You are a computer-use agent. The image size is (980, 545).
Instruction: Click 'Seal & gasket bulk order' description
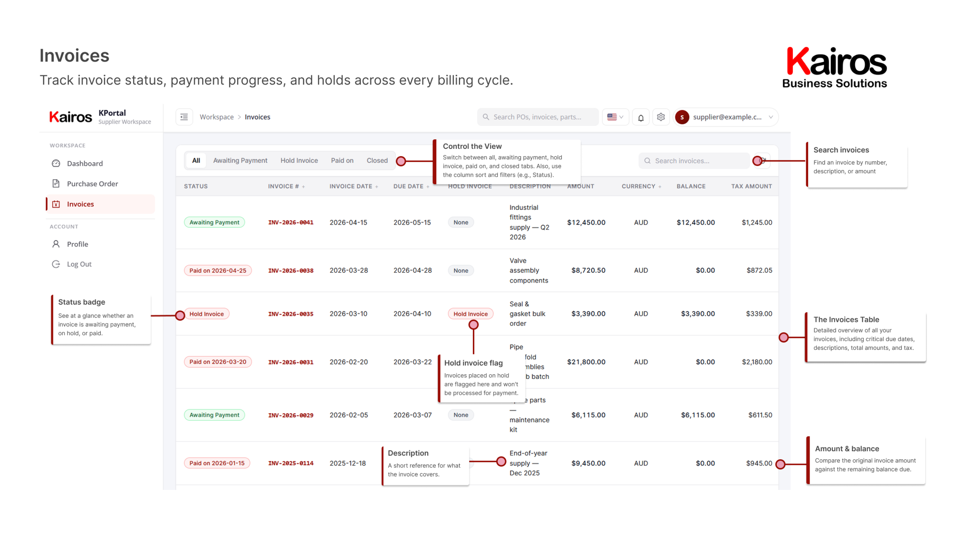coord(527,314)
